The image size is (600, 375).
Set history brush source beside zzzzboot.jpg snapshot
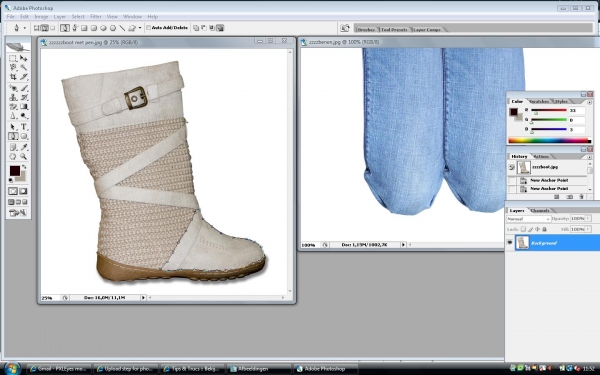tap(512, 168)
